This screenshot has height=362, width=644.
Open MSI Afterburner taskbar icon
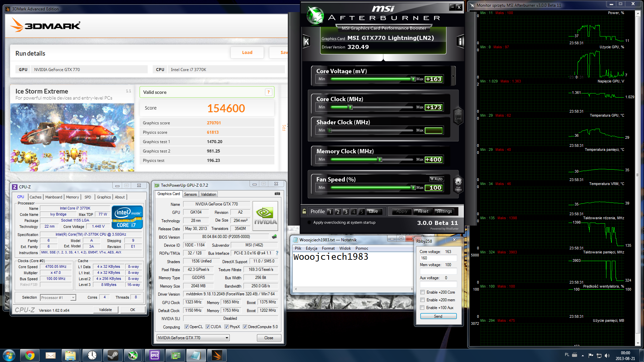coord(133,355)
